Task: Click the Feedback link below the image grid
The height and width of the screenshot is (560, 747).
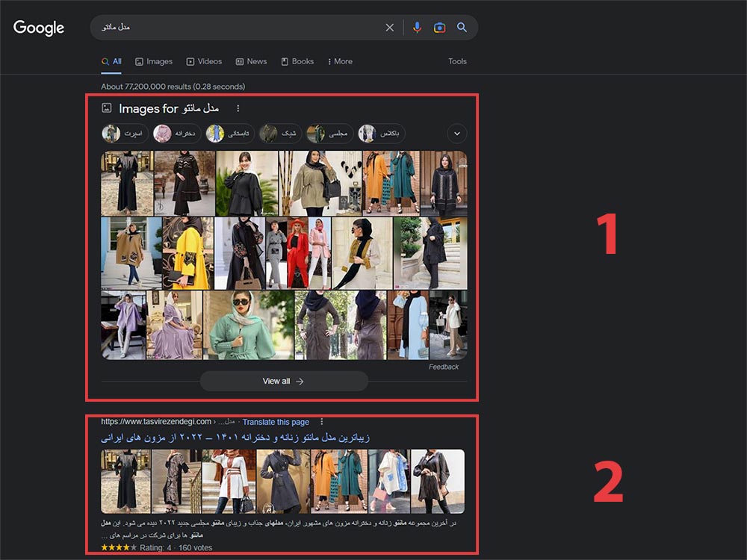Action: click(x=444, y=367)
